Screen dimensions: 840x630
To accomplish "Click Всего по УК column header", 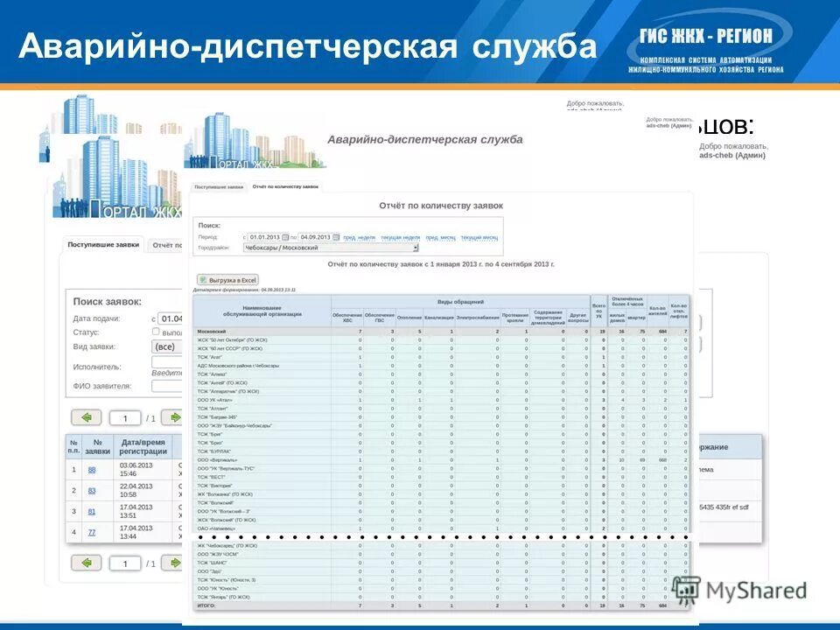I will click(598, 311).
